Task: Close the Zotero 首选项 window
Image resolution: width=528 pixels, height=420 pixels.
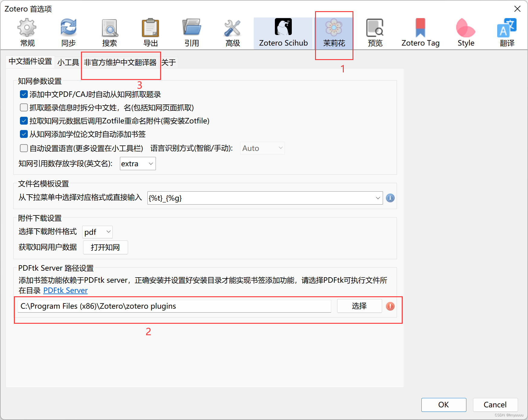Action: [517, 9]
